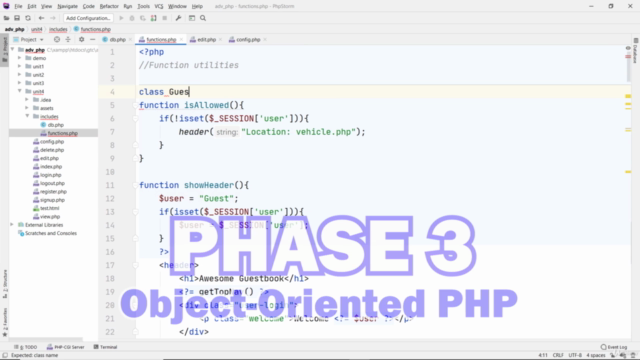Click the 4:11 cursor position status
Screen dimensions: 640x360
[543, 355]
